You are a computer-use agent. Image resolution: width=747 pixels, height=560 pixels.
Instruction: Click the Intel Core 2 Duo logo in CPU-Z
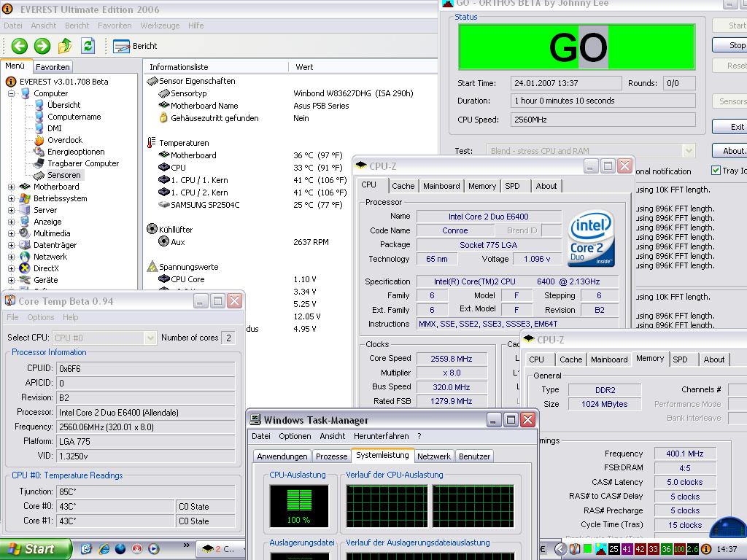(591, 238)
